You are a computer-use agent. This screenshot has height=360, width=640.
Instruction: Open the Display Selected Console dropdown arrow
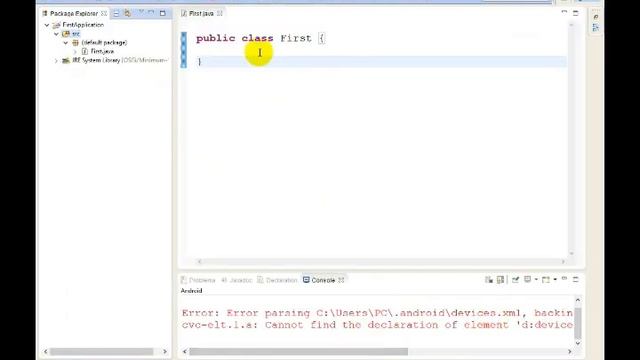pyautogui.click(x=536, y=280)
